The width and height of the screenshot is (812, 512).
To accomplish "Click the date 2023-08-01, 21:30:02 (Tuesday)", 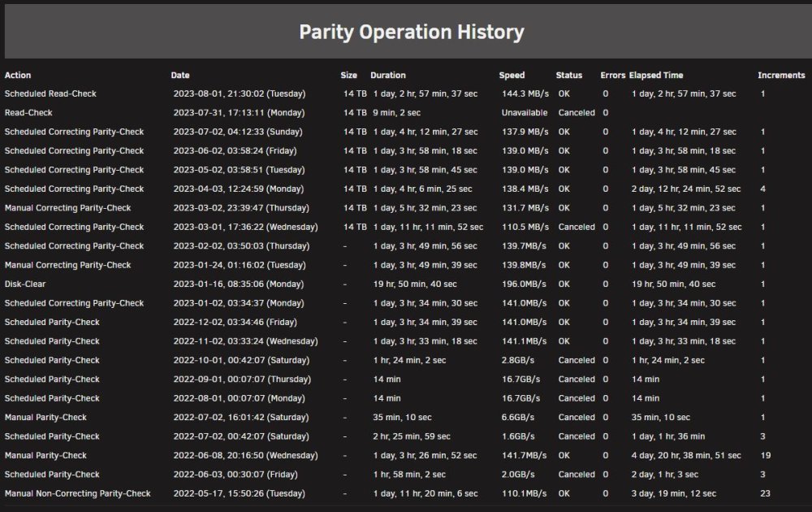I will coord(240,93).
